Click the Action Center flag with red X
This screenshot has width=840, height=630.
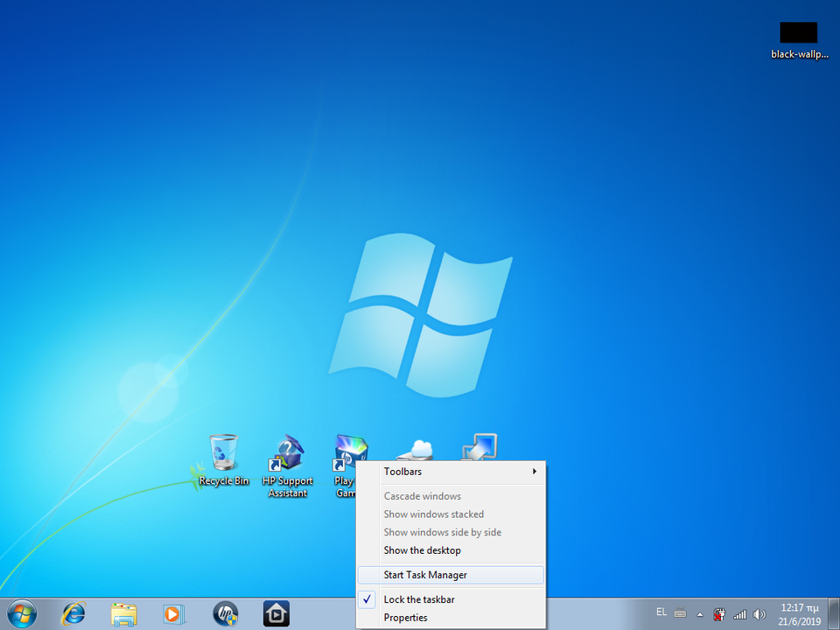[x=719, y=614]
